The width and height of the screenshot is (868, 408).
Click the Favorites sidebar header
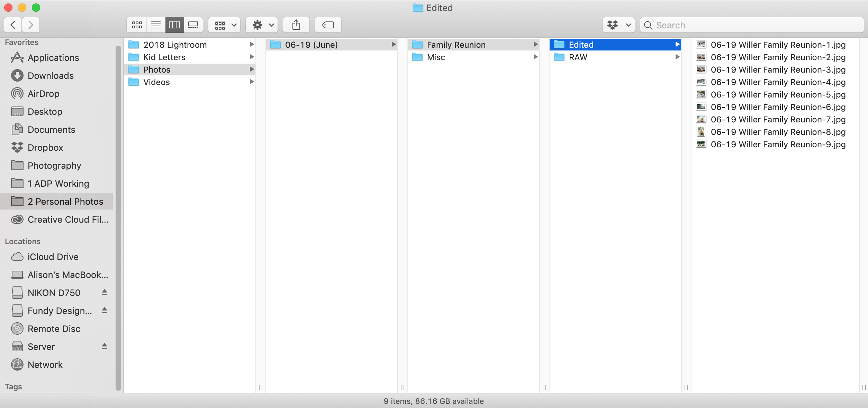[21, 42]
